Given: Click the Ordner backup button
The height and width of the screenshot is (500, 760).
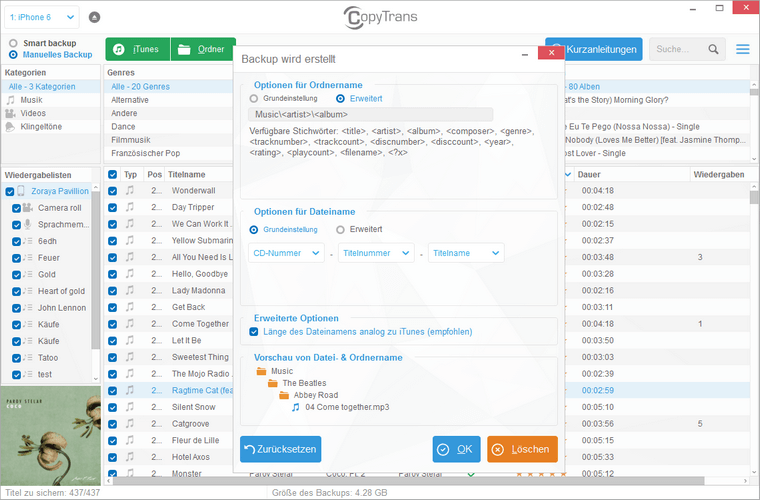Looking at the screenshot, I should pos(203,49).
